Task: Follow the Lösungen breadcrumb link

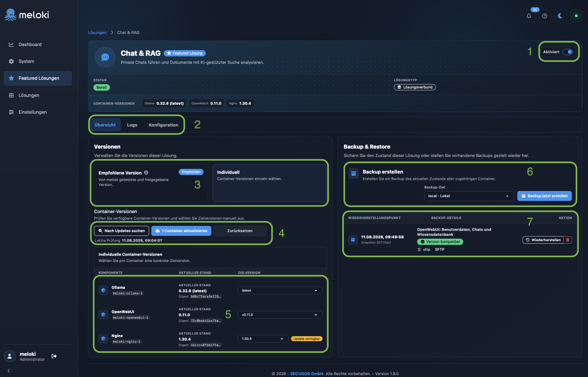Action: pos(97,32)
